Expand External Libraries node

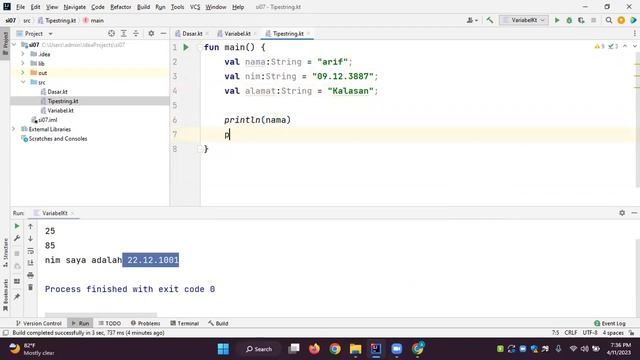pos(14,129)
